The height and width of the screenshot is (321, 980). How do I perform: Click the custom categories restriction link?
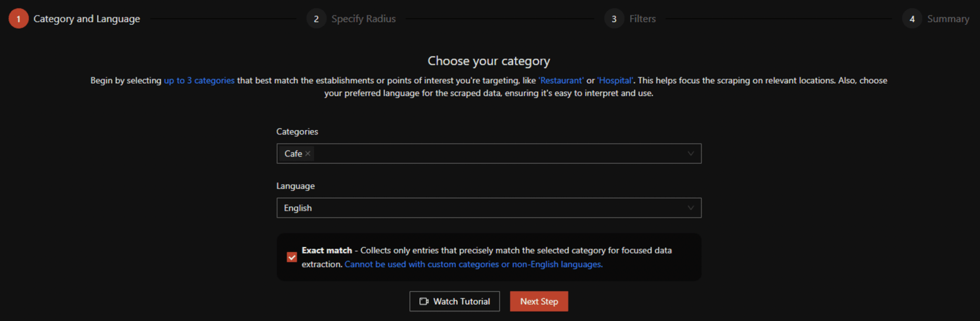point(473,264)
